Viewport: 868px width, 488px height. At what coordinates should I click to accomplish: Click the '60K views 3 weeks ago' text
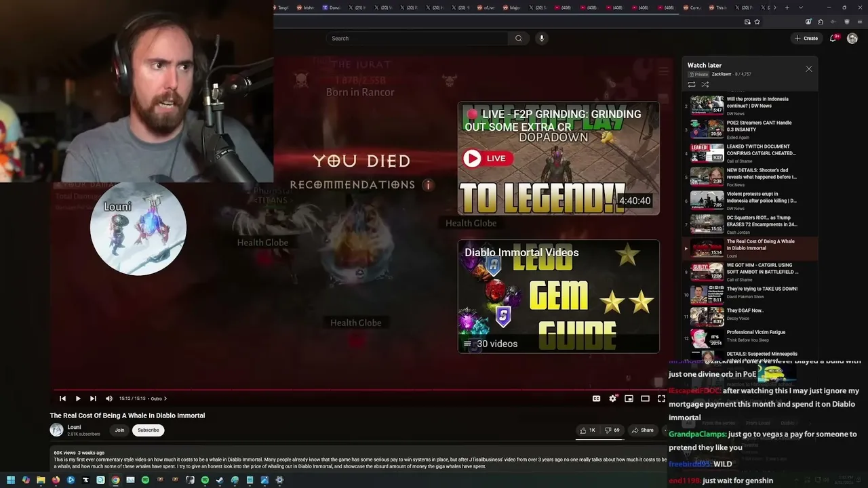79,453
